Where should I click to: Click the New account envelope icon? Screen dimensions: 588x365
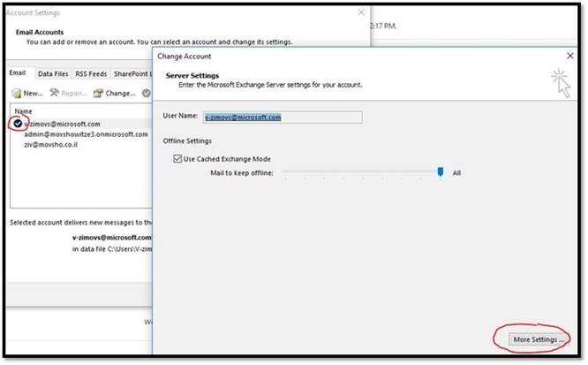pyautogui.click(x=17, y=93)
